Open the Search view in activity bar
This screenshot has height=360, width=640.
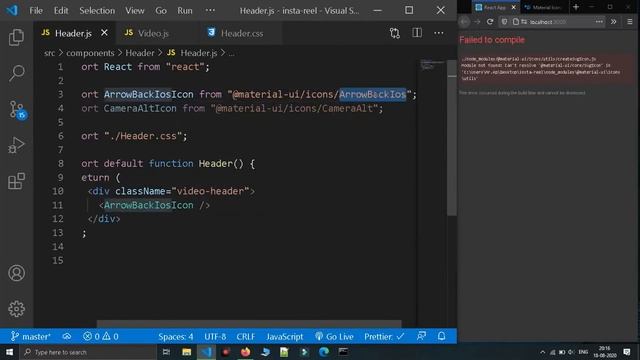[16, 73]
